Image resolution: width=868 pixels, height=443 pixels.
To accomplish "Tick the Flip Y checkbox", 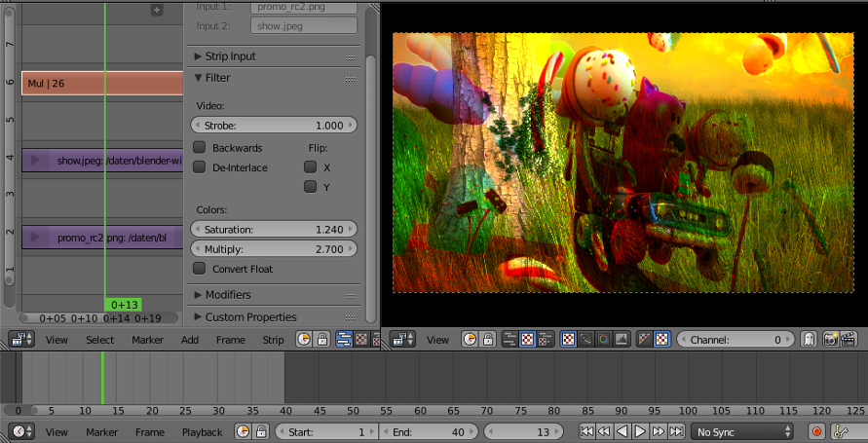I will pyautogui.click(x=310, y=187).
